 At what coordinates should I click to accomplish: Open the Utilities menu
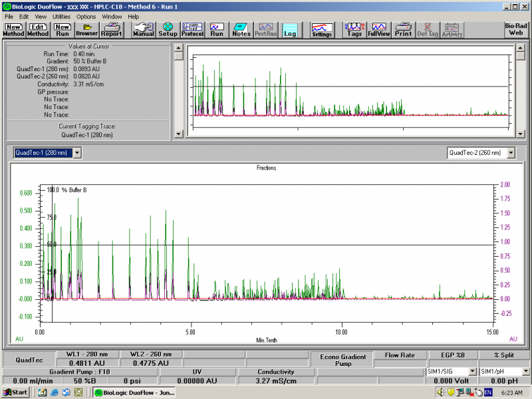click(x=61, y=16)
